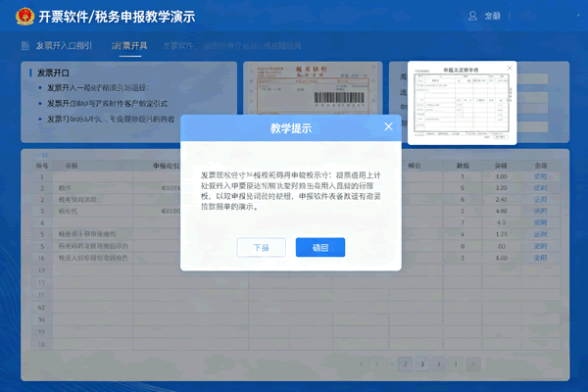The image size is (588, 392).
Task: Click the 数量 column header
Action: (x=463, y=166)
